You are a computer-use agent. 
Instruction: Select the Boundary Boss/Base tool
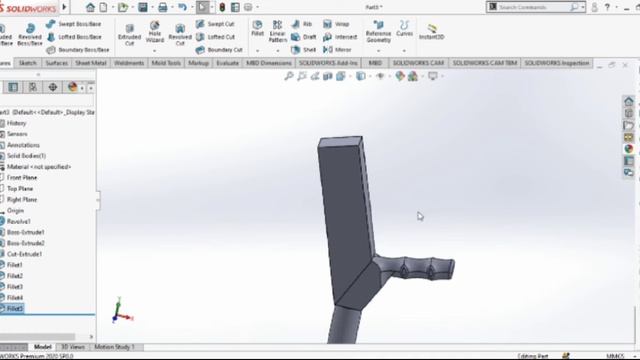pos(78,50)
